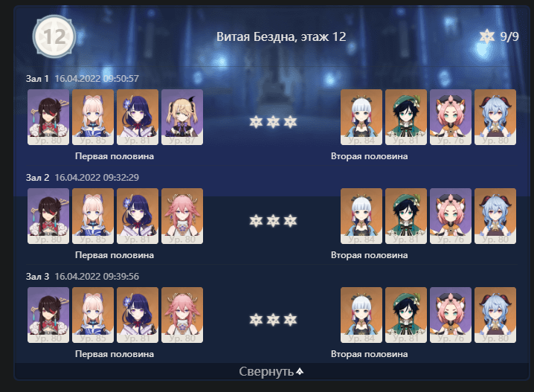Select Yae Miko portrait in Зал 3

(182, 315)
